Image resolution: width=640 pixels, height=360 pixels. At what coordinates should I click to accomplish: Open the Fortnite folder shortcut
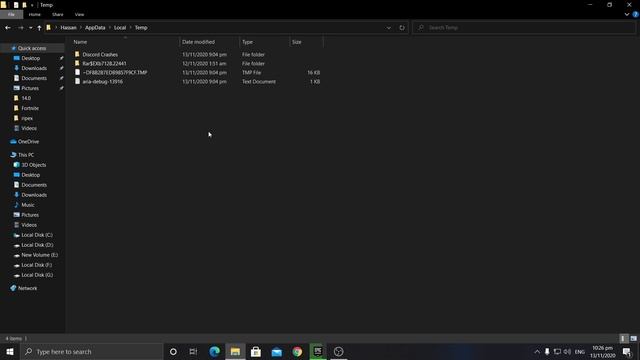pyautogui.click(x=30, y=108)
